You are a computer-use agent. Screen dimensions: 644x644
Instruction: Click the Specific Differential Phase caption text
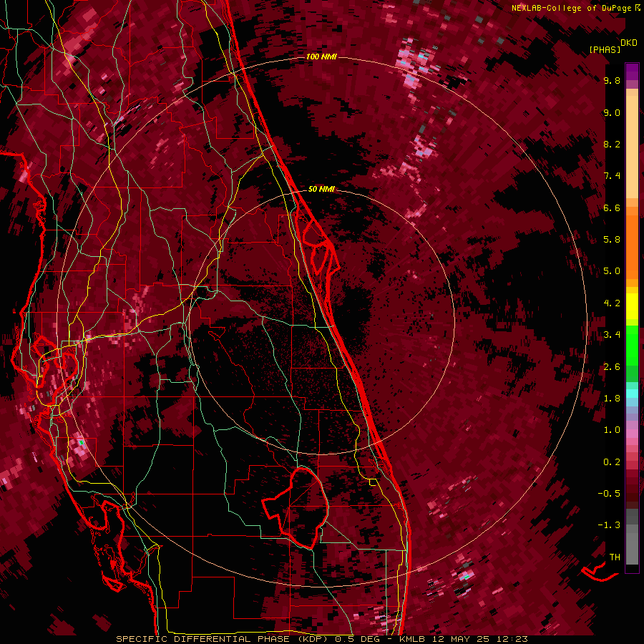pyautogui.click(x=321, y=639)
